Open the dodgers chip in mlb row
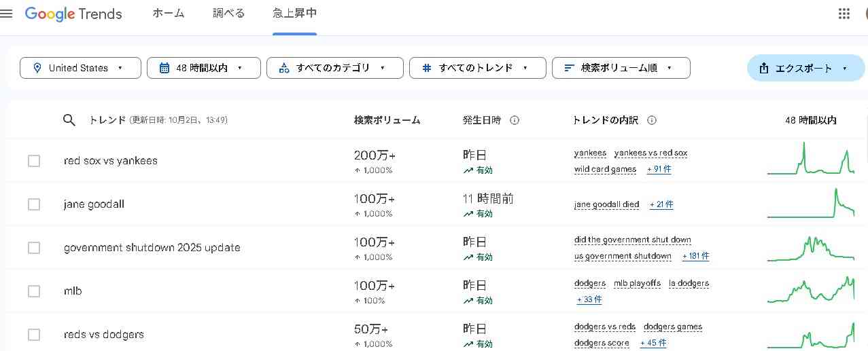The height and width of the screenshot is (351, 868). click(x=589, y=284)
